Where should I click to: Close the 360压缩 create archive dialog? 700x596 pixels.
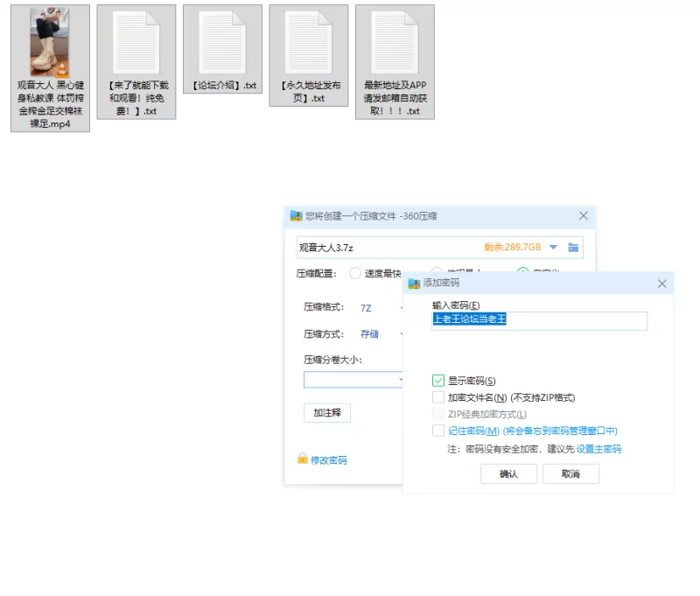coord(584,216)
